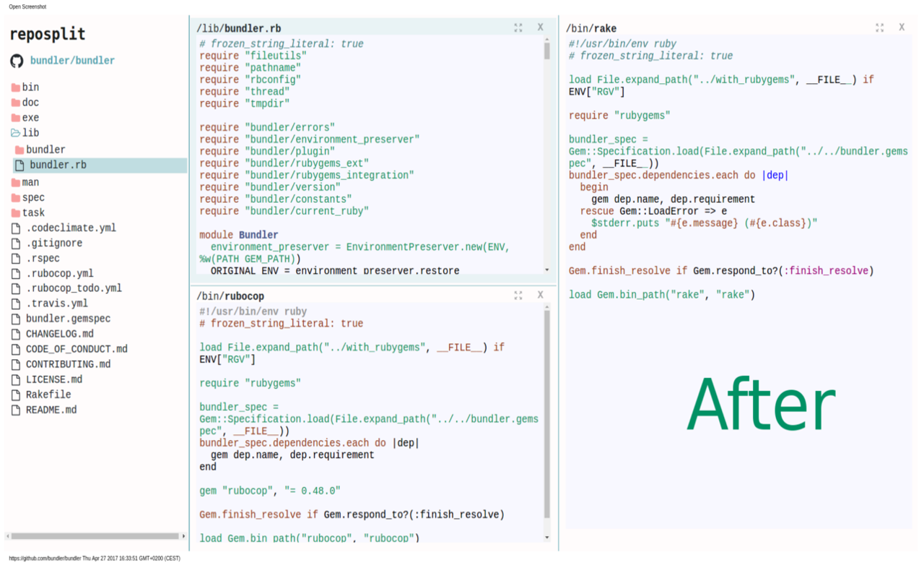Click the folder icon beside spec
Screen dimensions: 924x578
click(x=16, y=197)
